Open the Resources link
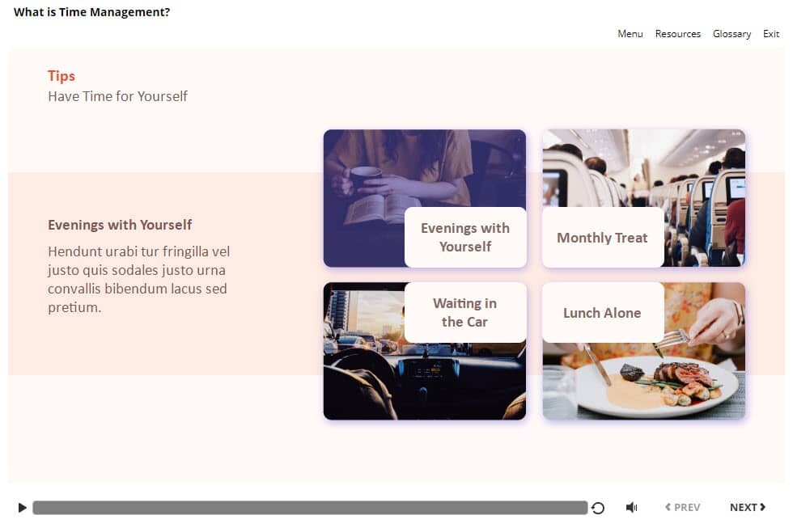 tap(677, 34)
